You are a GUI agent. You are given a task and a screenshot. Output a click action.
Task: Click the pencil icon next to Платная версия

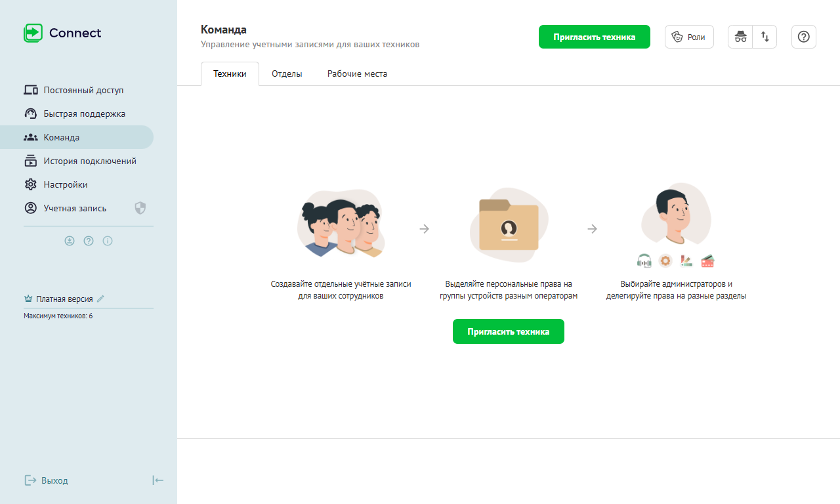tap(100, 299)
